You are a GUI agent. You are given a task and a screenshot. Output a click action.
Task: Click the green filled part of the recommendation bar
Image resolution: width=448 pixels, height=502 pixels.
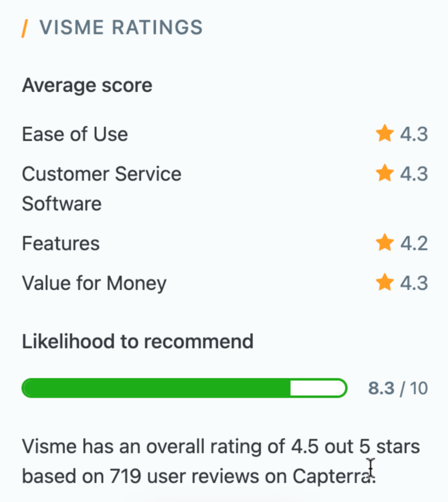157,388
